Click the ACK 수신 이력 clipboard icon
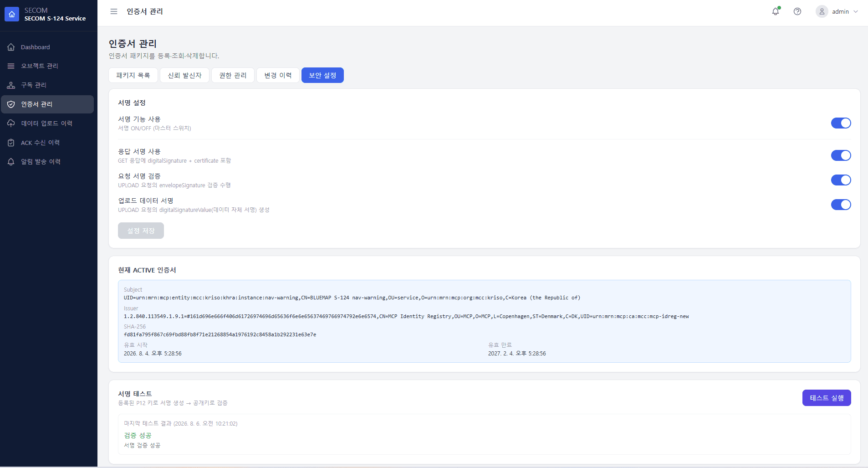Image resolution: width=868 pixels, height=468 pixels. coord(11,143)
